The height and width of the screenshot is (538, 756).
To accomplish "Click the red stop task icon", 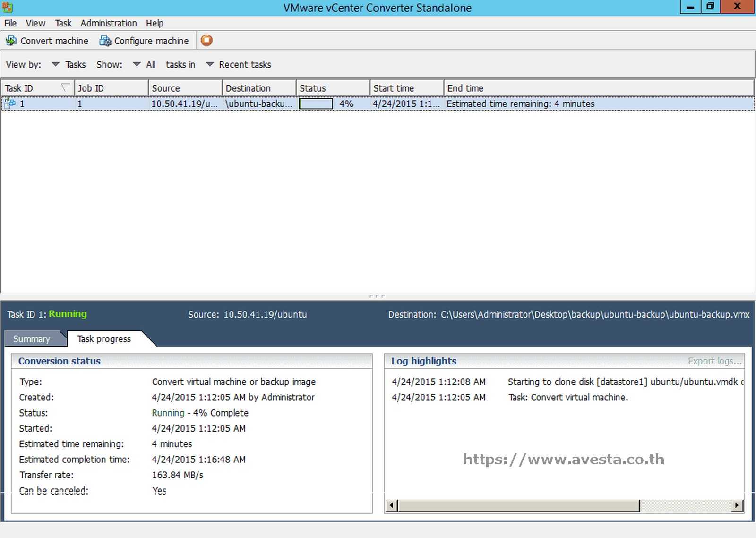I will pos(206,40).
